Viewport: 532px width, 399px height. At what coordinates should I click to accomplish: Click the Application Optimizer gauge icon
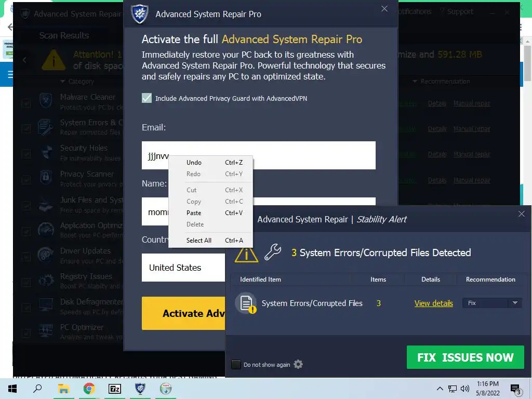(46, 229)
